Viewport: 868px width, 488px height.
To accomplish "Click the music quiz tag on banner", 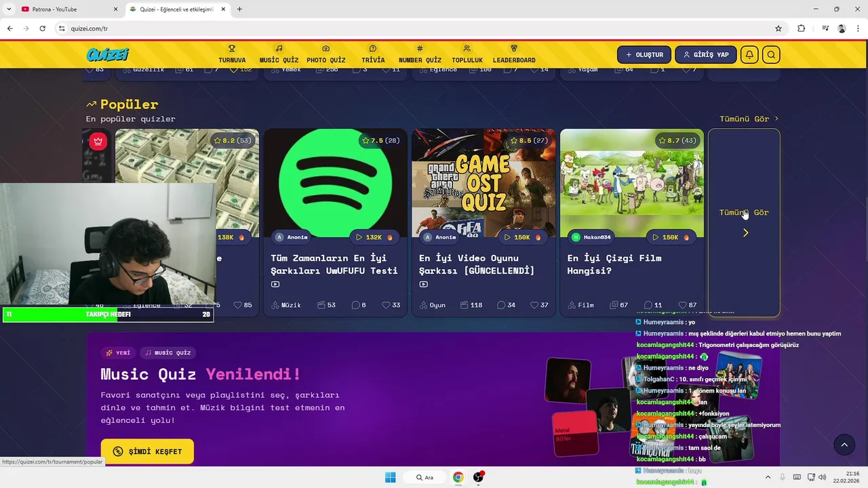I will (x=167, y=352).
